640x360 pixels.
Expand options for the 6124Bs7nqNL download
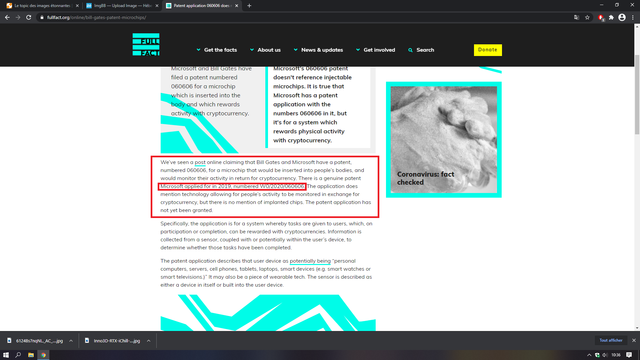pyautogui.click(x=71, y=341)
